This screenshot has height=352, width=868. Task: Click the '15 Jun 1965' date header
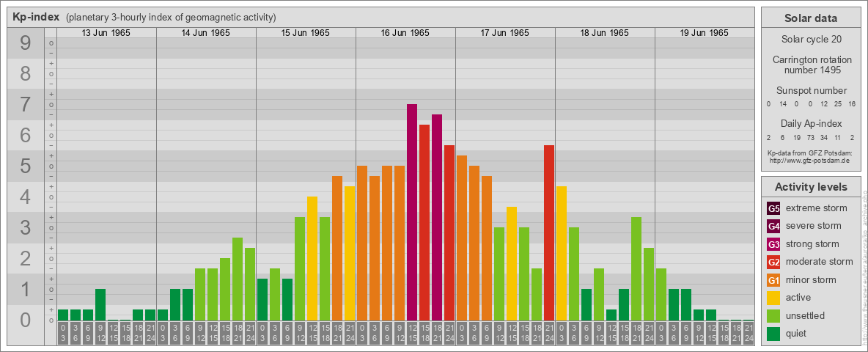pyautogui.click(x=306, y=33)
